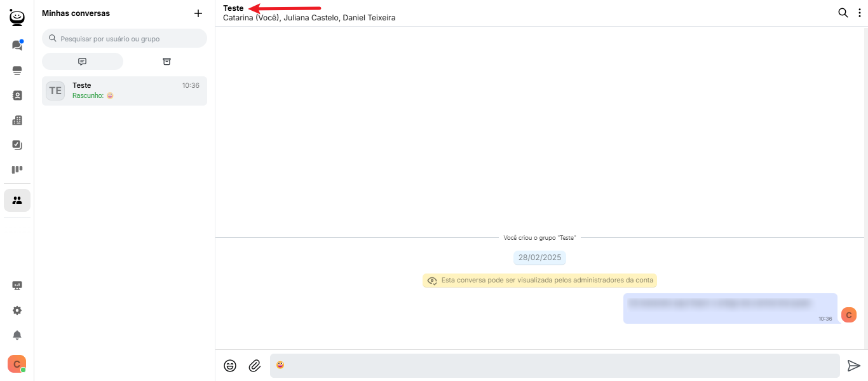The height and width of the screenshot is (381, 868).
Task: Switch to active conversations tab
Action: [x=83, y=62]
